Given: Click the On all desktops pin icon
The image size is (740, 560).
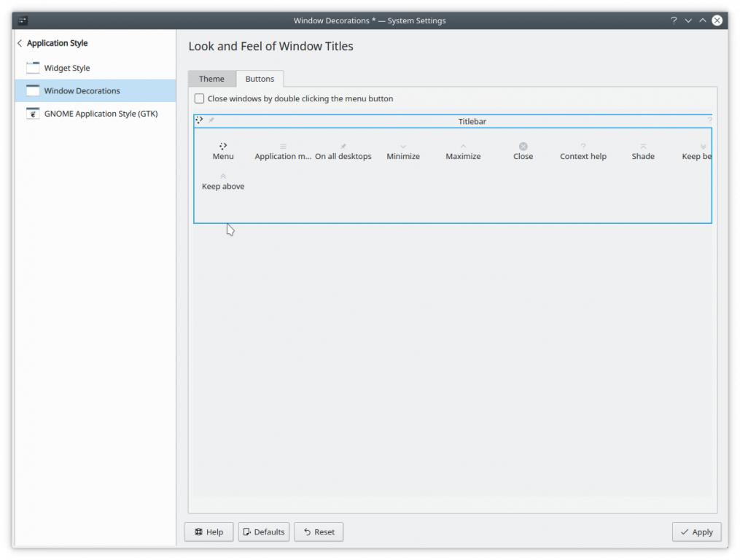Looking at the screenshot, I should click(x=343, y=147).
